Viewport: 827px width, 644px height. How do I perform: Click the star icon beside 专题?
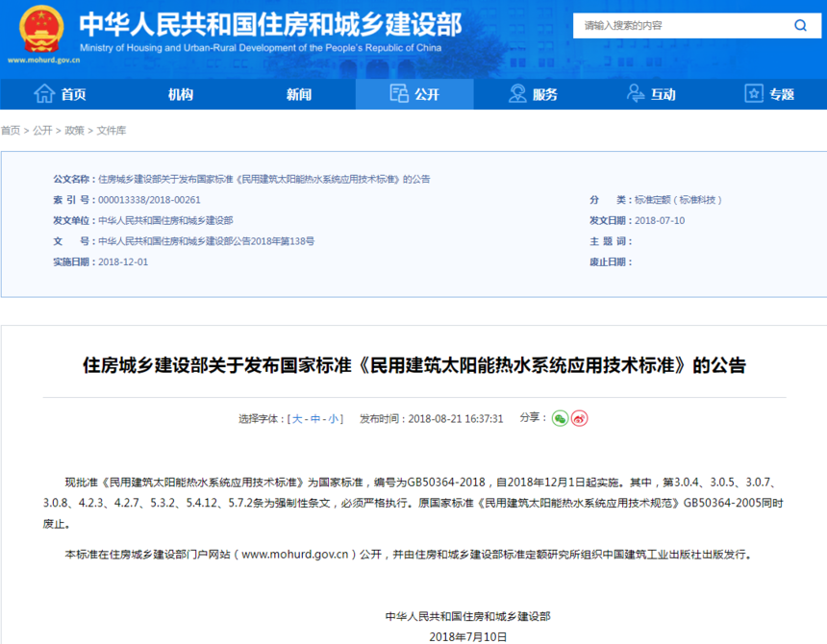pyautogui.click(x=754, y=93)
